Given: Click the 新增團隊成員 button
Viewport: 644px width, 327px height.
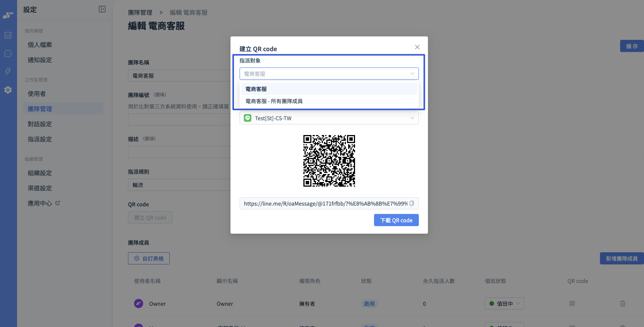Looking at the screenshot, I should click(x=622, y=258).
